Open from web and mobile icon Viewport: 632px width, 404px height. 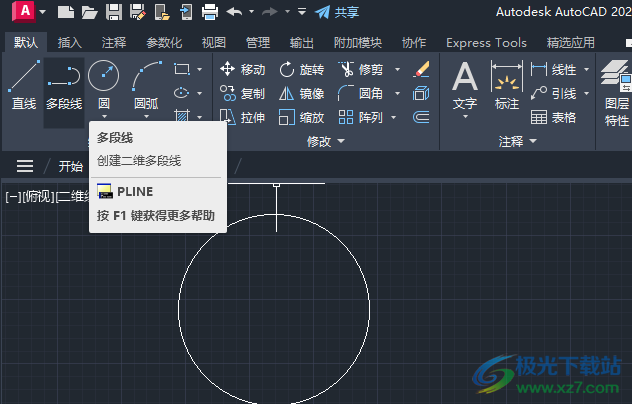162,12
